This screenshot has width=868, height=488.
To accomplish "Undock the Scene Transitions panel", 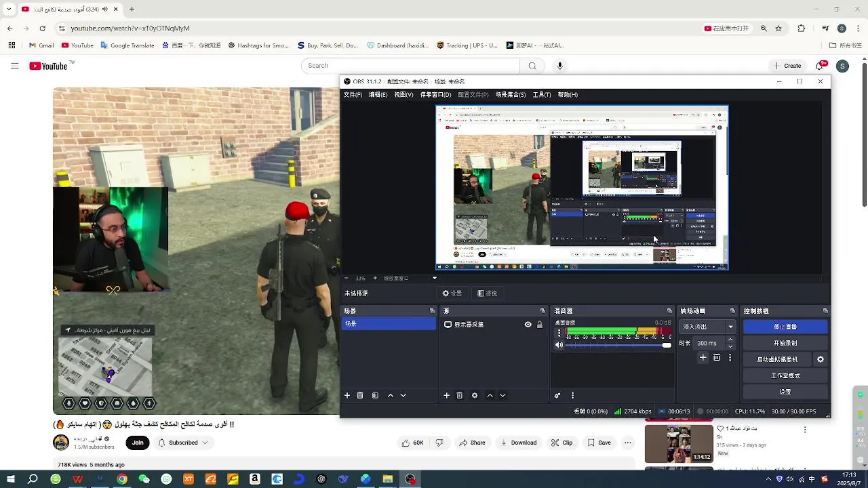I will [732, 311].
